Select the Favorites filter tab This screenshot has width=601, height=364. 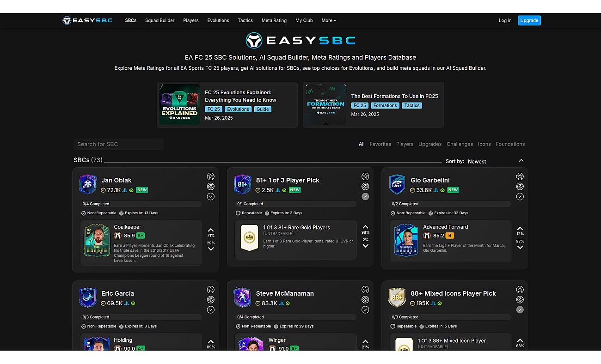point(380,144)
